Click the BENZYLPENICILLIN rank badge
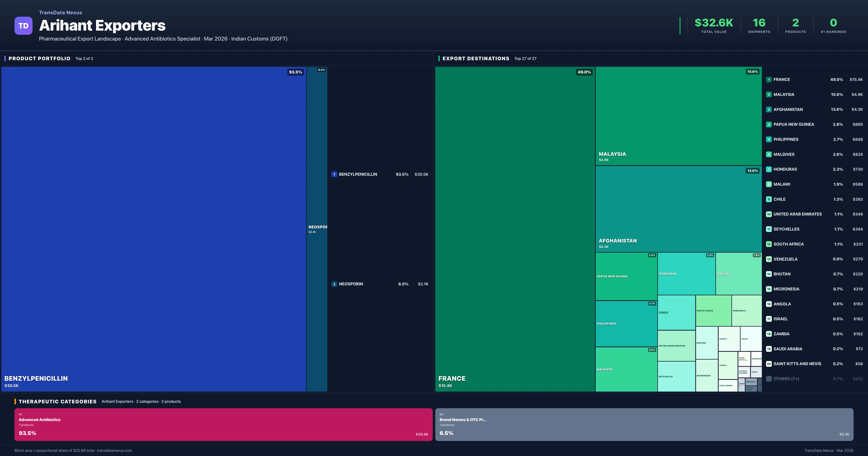 pos(334,174)
